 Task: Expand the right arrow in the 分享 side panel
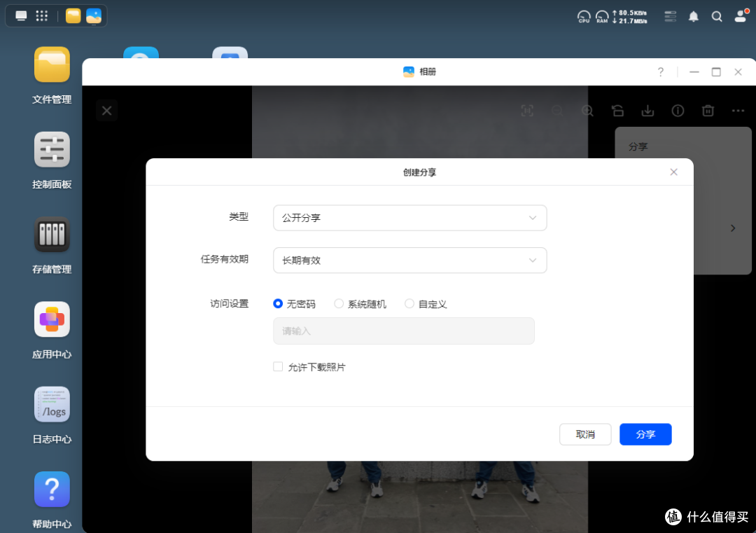[x=733, y=228]
